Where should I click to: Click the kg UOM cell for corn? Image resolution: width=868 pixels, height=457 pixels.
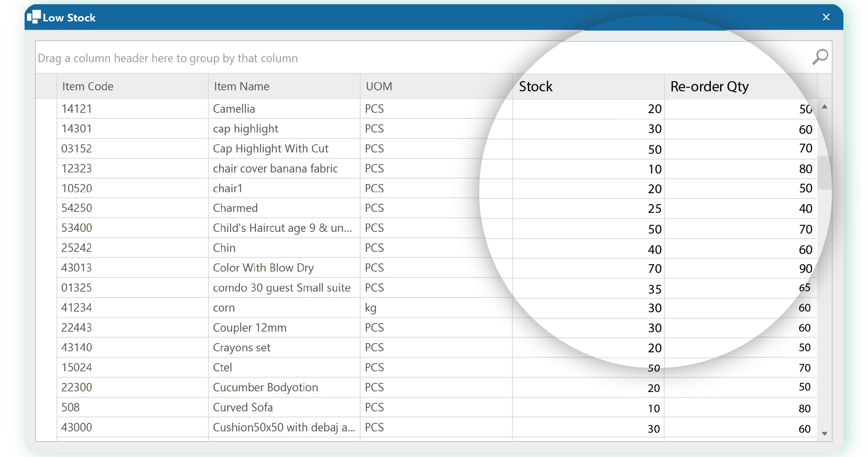pyautogui.click(x=371, y=308)
